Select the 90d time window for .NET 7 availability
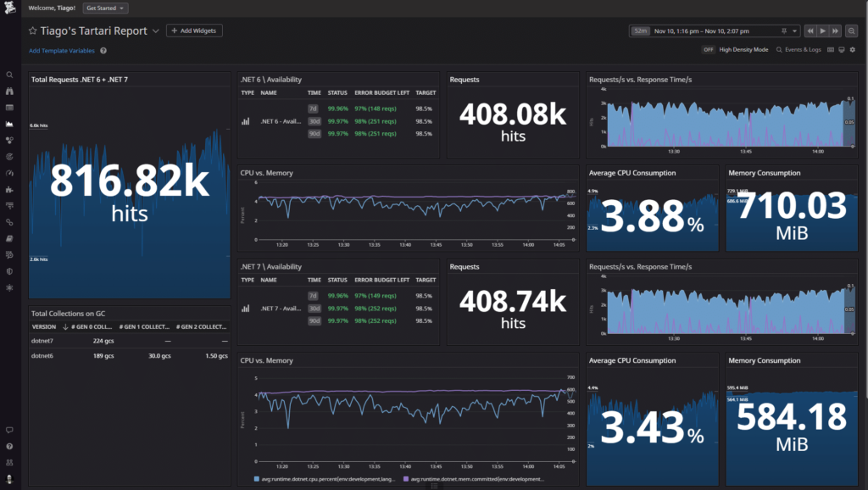Screen dimensions: 868x490 (314, 321)
